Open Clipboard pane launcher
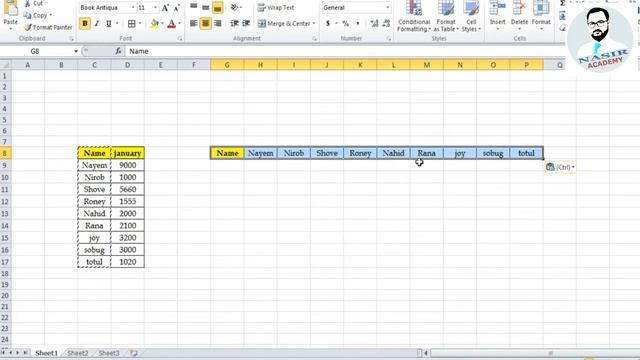The height and width of the screenshot is (360, 640). pos(71,38)
